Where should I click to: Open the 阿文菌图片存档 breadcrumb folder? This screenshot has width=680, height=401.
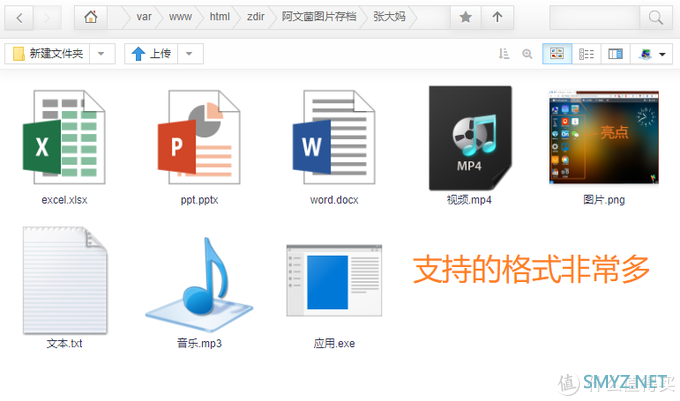point(319,17)
